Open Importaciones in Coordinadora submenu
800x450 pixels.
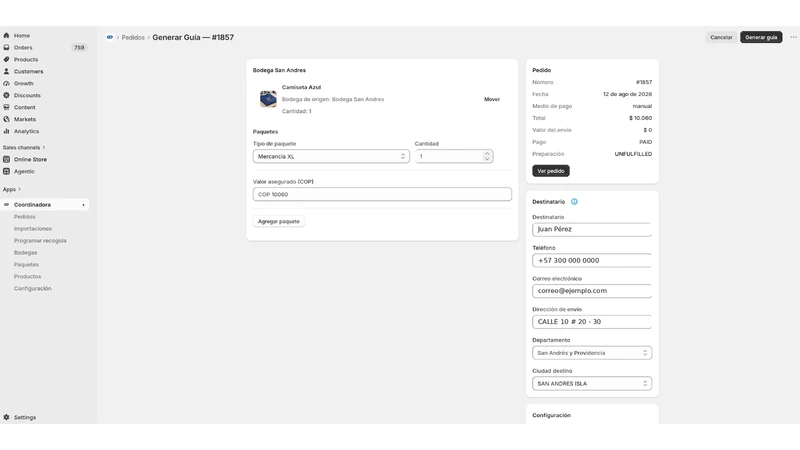pos(33,229)
